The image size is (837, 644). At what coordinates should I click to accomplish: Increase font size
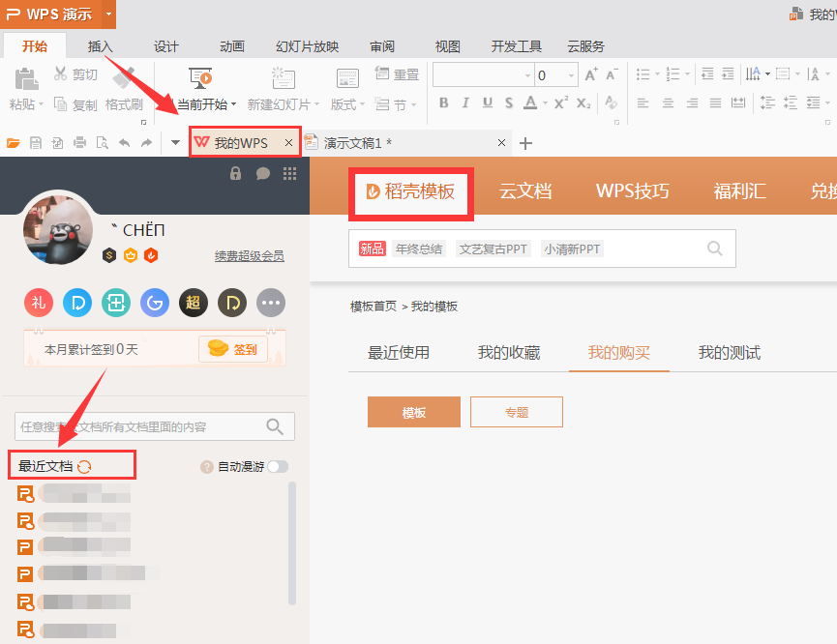point(591,74)
